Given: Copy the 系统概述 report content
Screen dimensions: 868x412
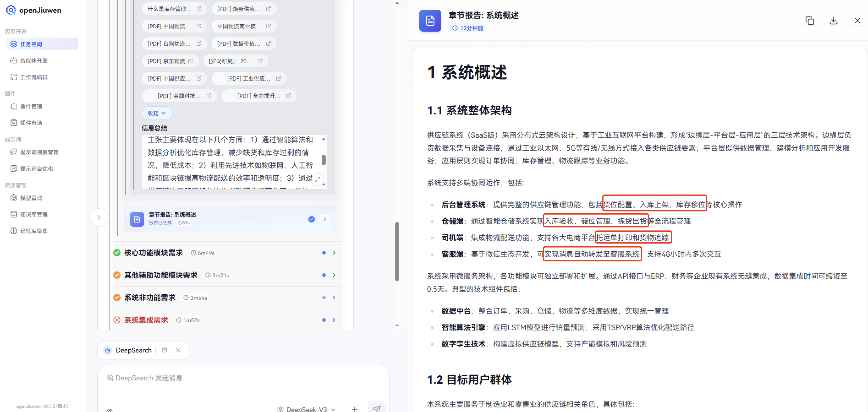Looking at the screenshot, I should point(810,21).
